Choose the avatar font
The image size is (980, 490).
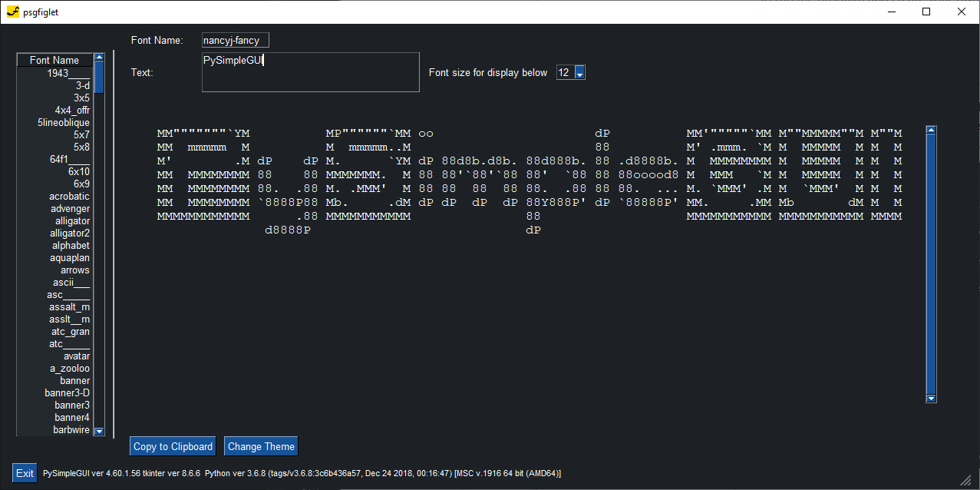[76, 356]
